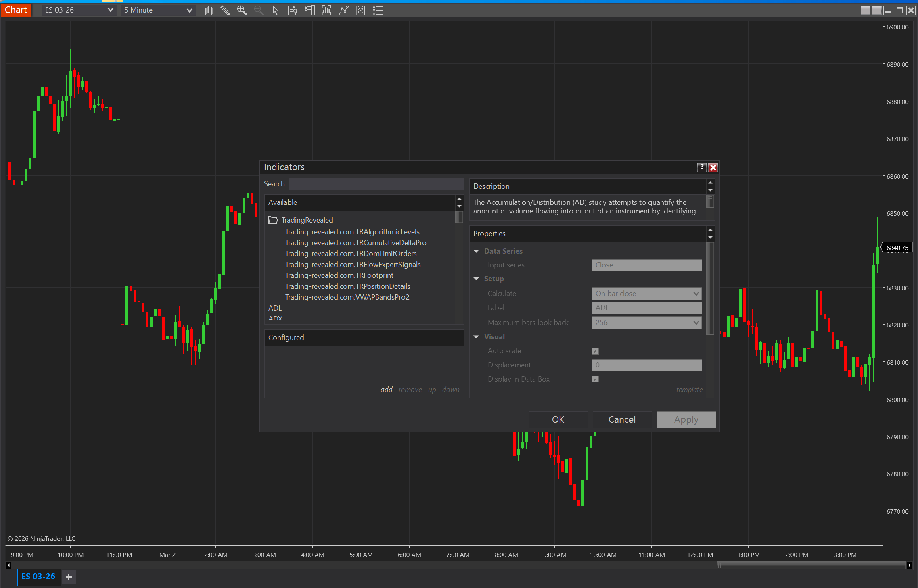Image resolution: width=918 pixels, height=588 pixels.
Task: Select Trading-revealed.com.TRFootprint indicator in list
Action: tap(339, 275)
